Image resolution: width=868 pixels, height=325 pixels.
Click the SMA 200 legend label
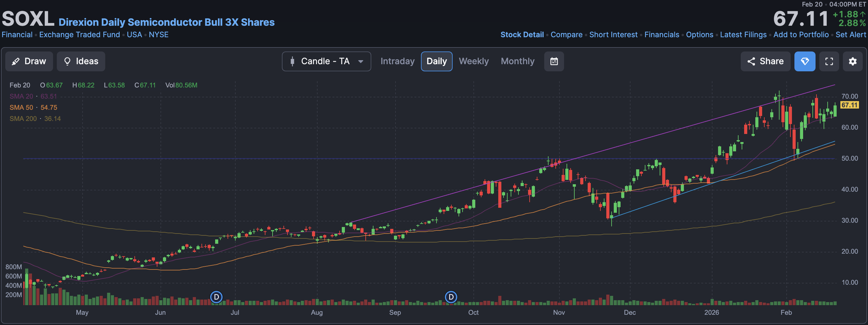(x=23, y=118)
